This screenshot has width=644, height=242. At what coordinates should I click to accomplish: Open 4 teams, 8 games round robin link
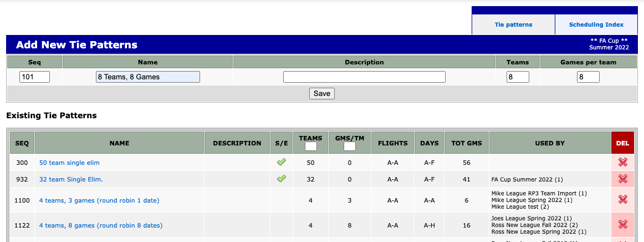click(x=101, y=225)
